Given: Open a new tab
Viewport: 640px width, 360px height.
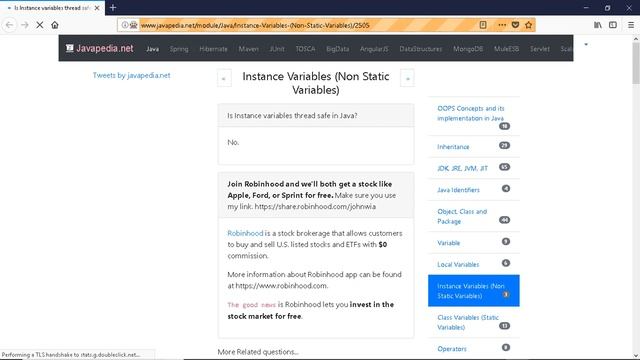Looking at the screenshot, I should (x=113, y=7).
